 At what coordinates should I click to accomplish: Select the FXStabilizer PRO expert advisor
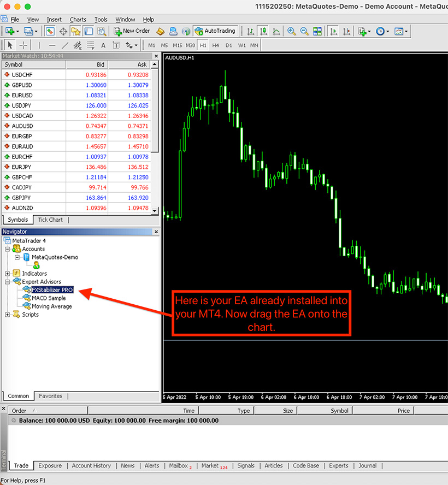[x=52, y=290]
